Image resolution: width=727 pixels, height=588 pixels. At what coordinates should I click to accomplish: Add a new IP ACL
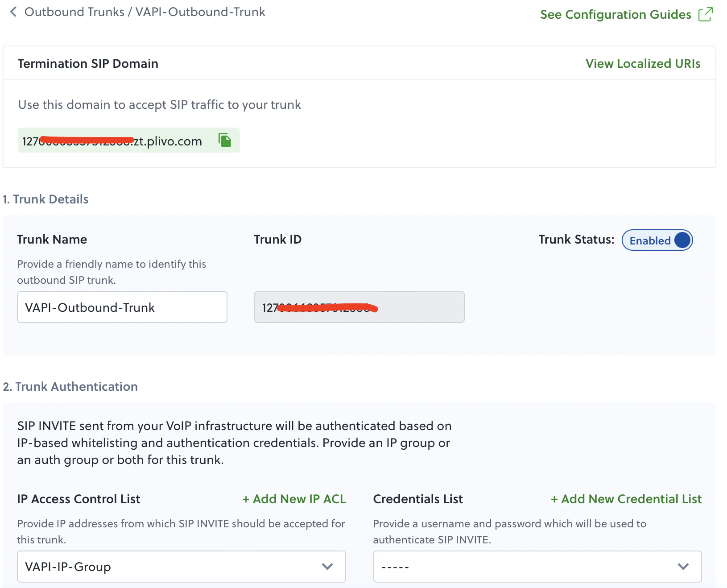click(x=294, y=499)
